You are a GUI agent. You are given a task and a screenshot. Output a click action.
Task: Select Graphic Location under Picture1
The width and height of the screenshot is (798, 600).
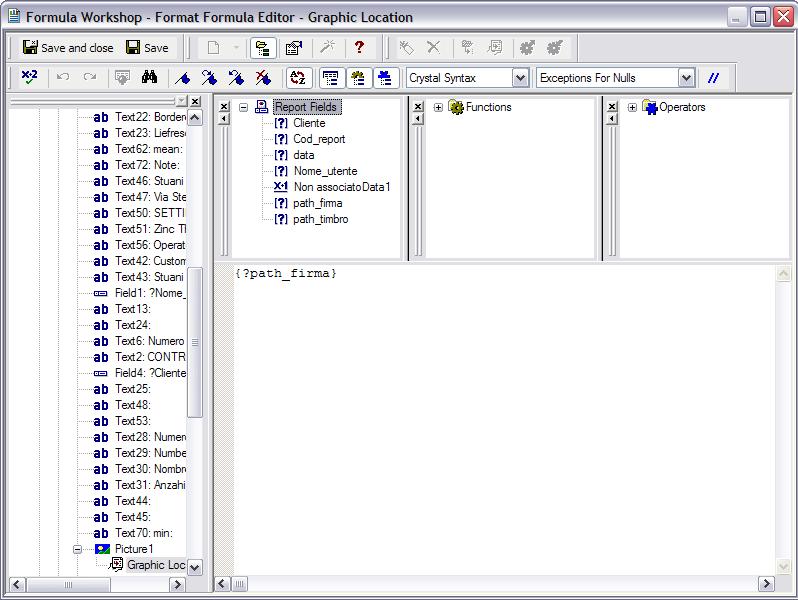click(x=156, y=565)
